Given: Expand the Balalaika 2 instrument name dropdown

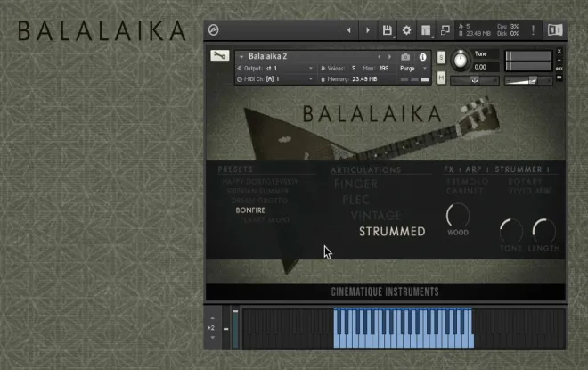Looking at the screenshot, I should point(241,57).
